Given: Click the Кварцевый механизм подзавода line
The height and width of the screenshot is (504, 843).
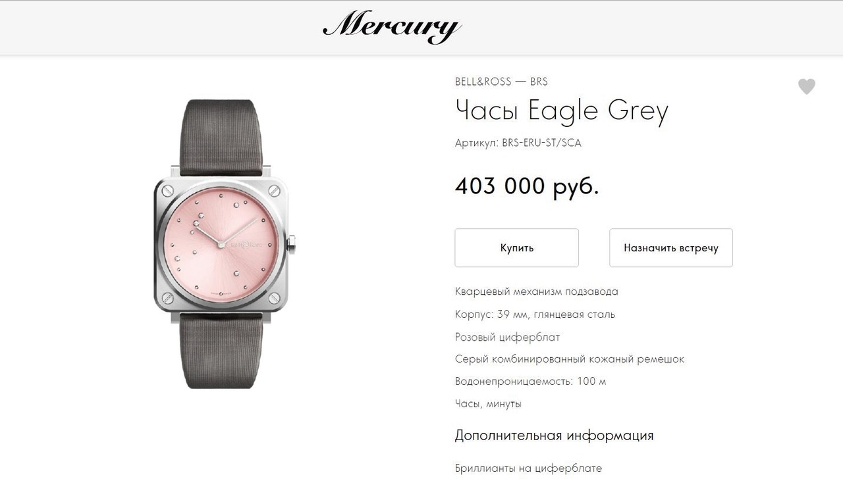Looking at the screenshot, I should 537,291.
